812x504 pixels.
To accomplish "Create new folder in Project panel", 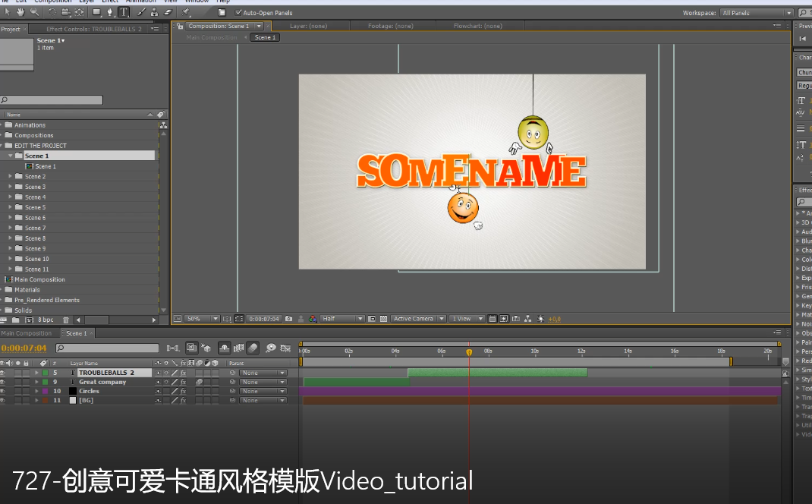I will coord(16,320).
